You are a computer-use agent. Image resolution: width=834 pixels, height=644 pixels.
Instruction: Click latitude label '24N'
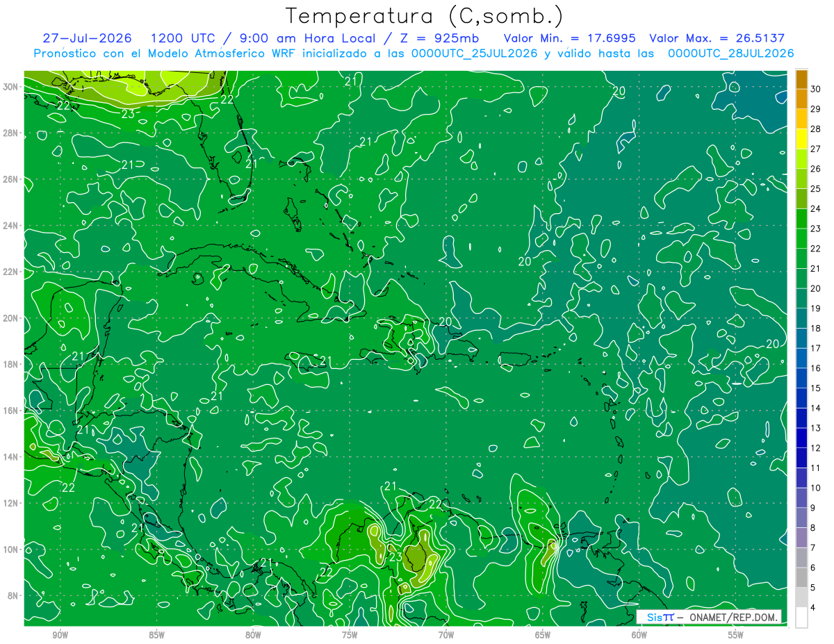(x=10, y=226)
